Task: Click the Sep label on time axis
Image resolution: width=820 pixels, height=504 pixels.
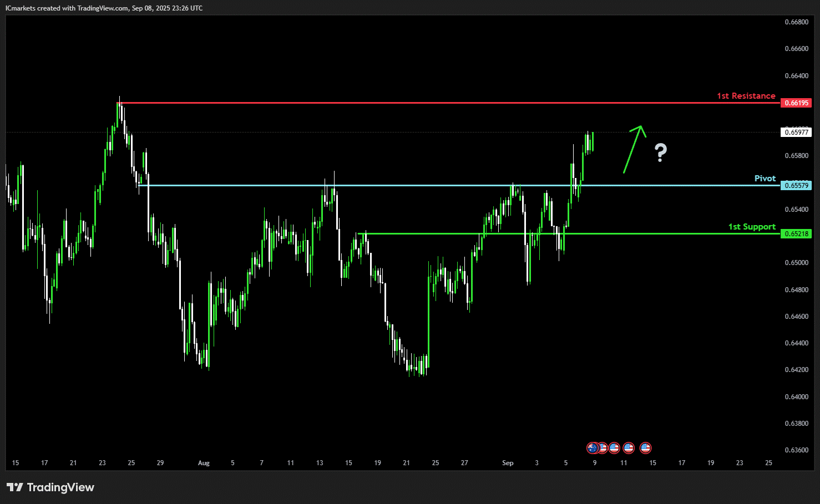Action: coord(508,463)
